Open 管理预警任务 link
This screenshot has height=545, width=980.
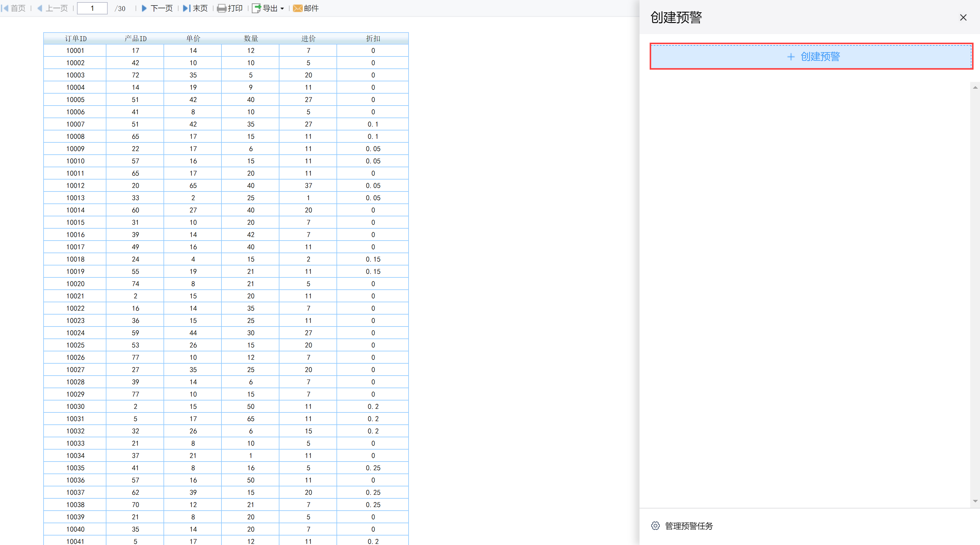pos(689,526)
